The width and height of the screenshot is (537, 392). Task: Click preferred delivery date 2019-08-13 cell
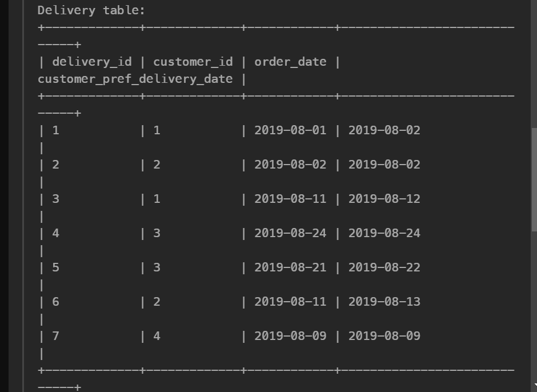384,302
